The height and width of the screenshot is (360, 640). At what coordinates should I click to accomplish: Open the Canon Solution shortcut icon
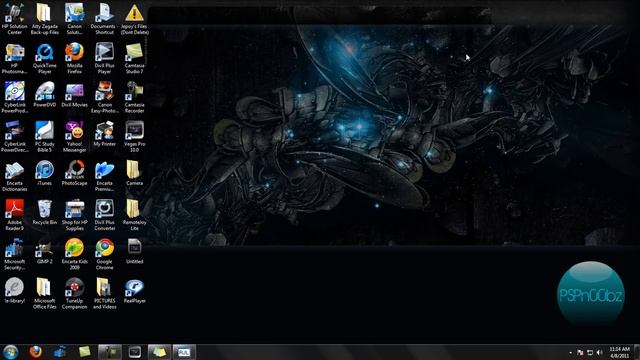click(x=74, y=19)
